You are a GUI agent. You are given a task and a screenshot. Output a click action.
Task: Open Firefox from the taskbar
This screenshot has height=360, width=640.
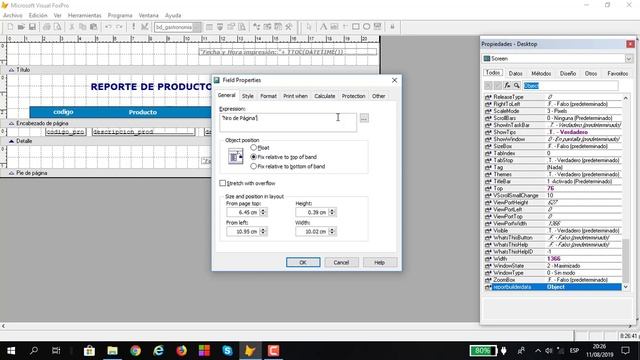pyautogui.click(x=181, y=351)
